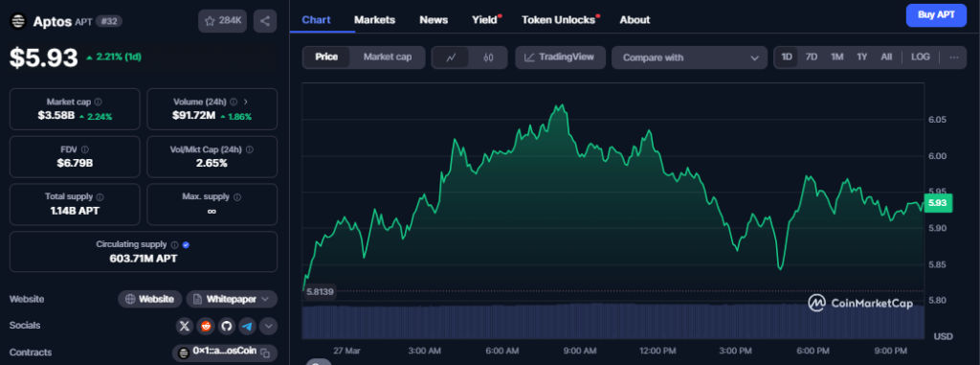The image size is (980, 365).
Task: Open the Compare with dropdown
Action: (x=690, y=57)
